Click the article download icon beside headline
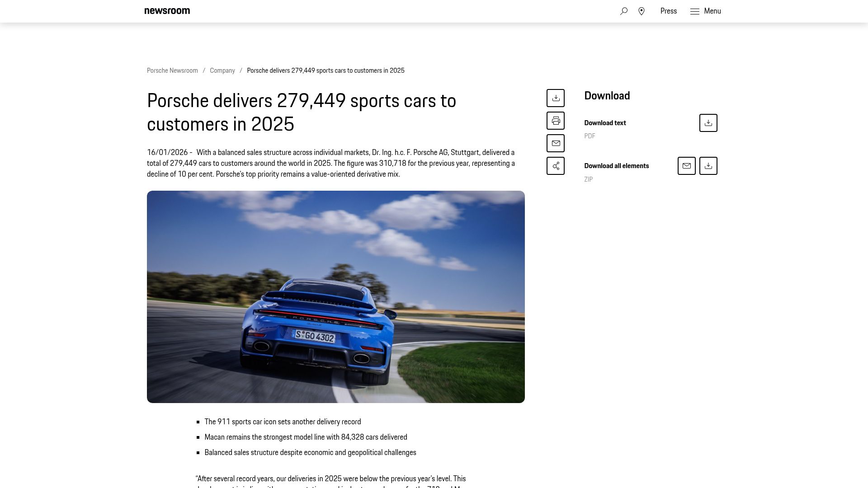868x488 pixels. [556, 98]
